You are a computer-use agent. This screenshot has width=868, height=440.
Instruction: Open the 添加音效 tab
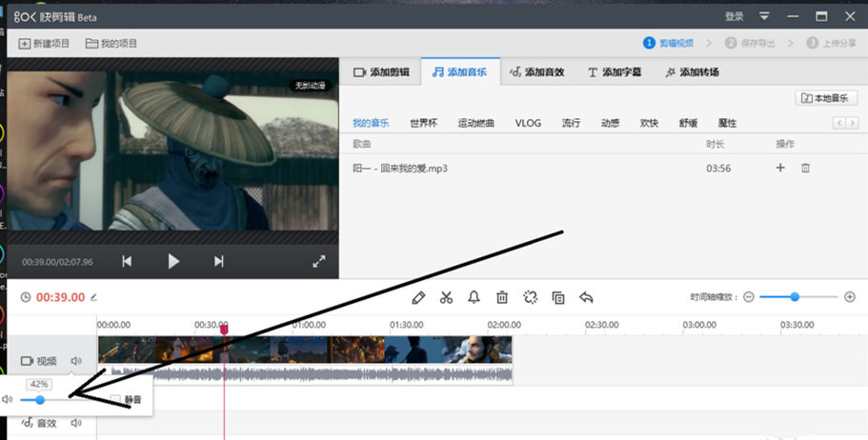[537, 72]
